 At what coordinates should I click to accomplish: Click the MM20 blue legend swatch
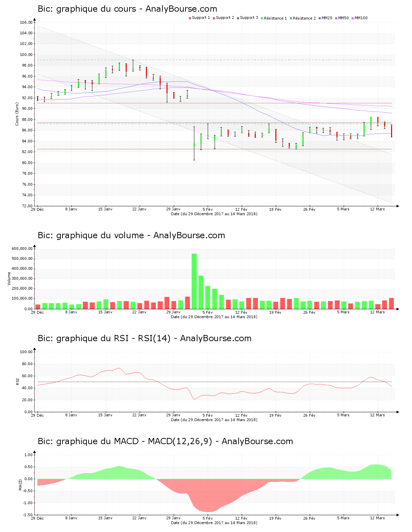click(320, 18)
